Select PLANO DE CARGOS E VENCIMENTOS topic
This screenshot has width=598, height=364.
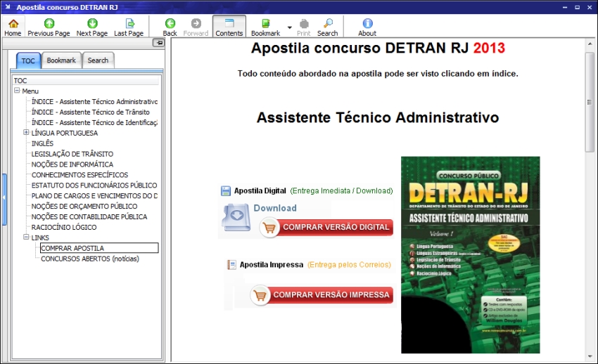94,196
